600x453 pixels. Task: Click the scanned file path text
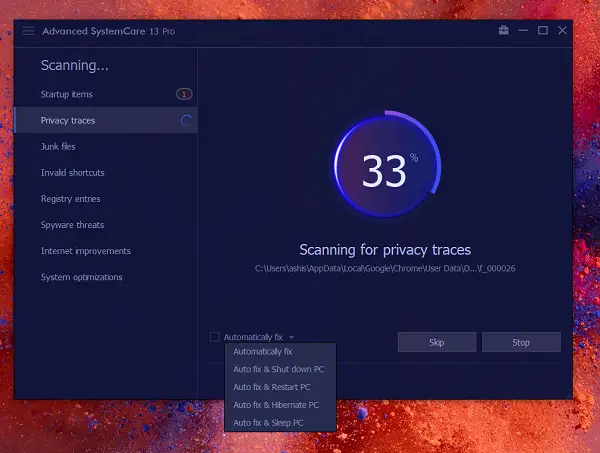[385, 269]
